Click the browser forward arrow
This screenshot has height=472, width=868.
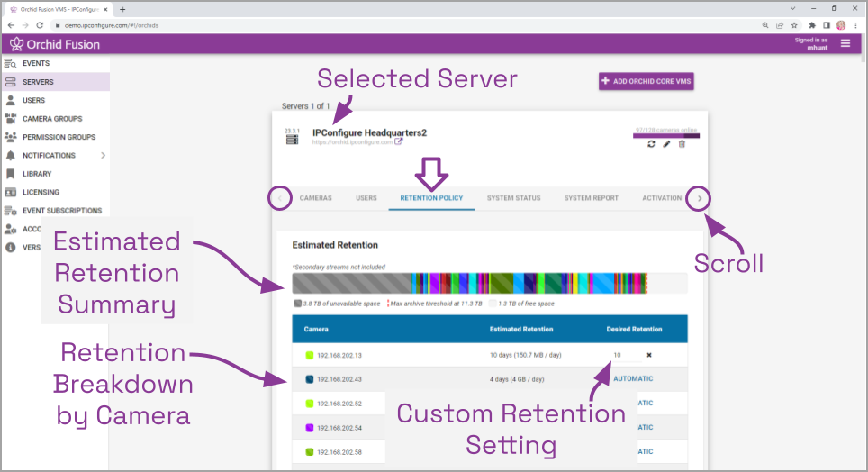pyautogui.click(x=25, y=25)
